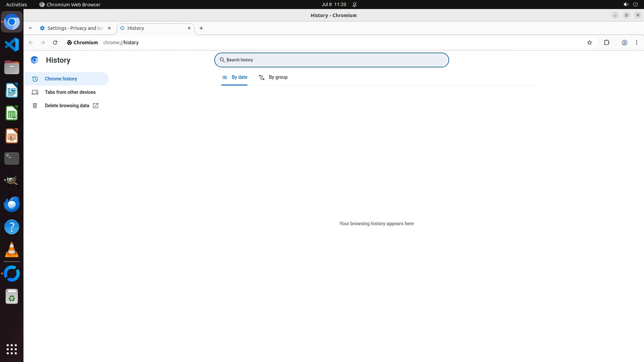
Task: Open the Extensions puzzle icon
Action: (606, 43)
